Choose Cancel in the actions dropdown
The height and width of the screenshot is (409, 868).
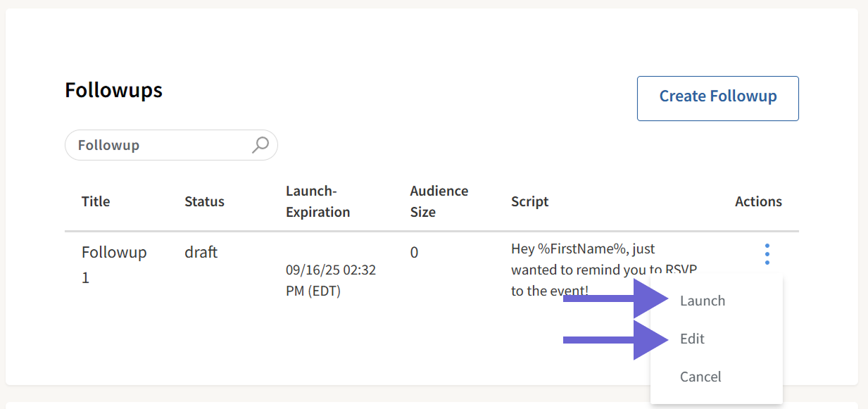coord(700,377)
